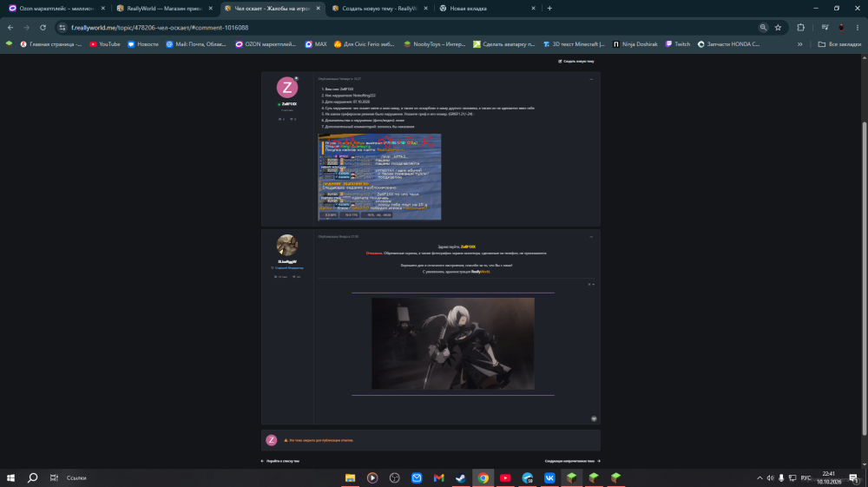Open the NoobyToys bookmark
Viewport: 868px width, 487px height.
click(x=435, y=43)
